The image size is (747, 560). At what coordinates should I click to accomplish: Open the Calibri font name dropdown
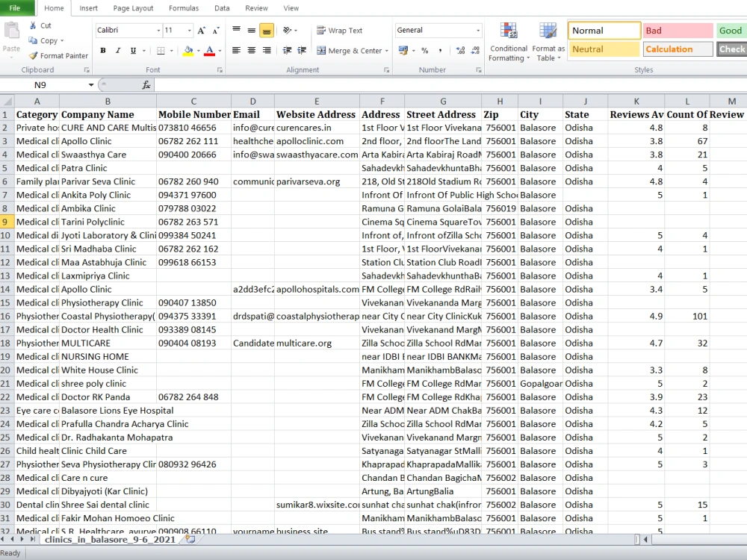158,30
